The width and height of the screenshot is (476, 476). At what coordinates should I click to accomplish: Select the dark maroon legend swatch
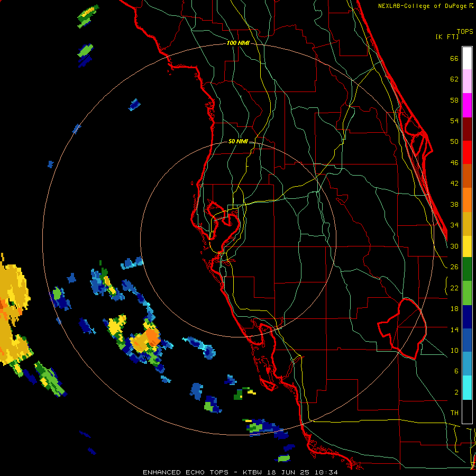[x=467, y=129]
